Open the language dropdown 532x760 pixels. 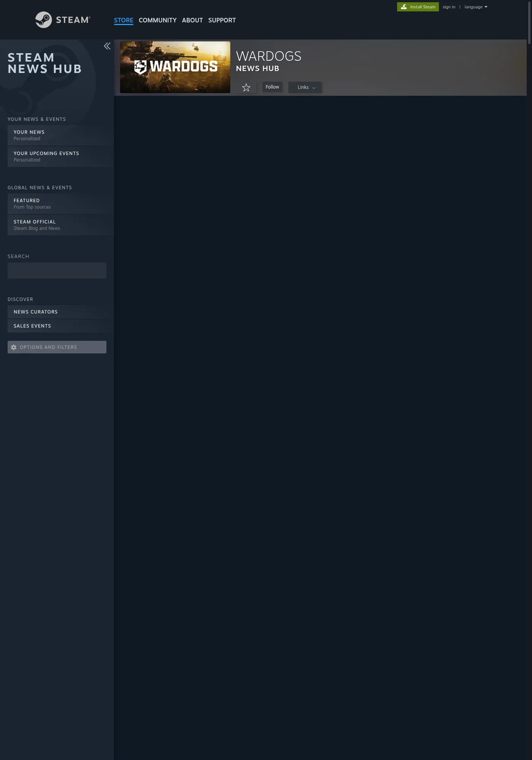coord(476,7)
